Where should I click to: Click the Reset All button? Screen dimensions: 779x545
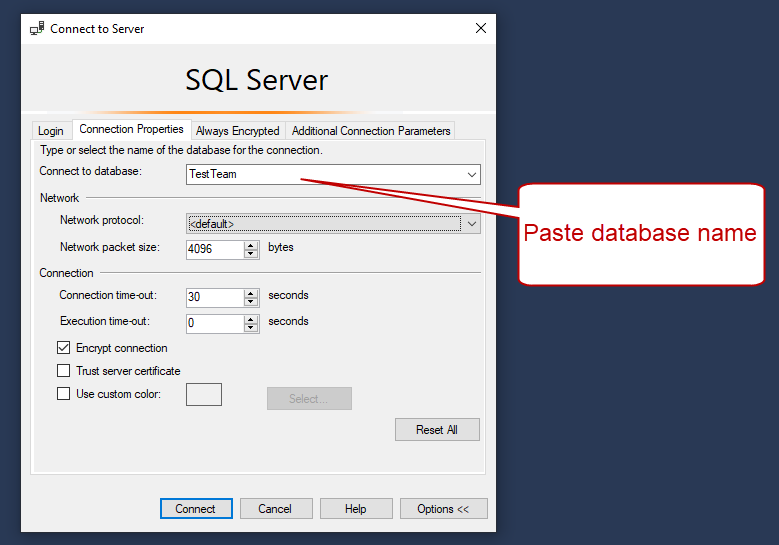[x=437, y=429]
